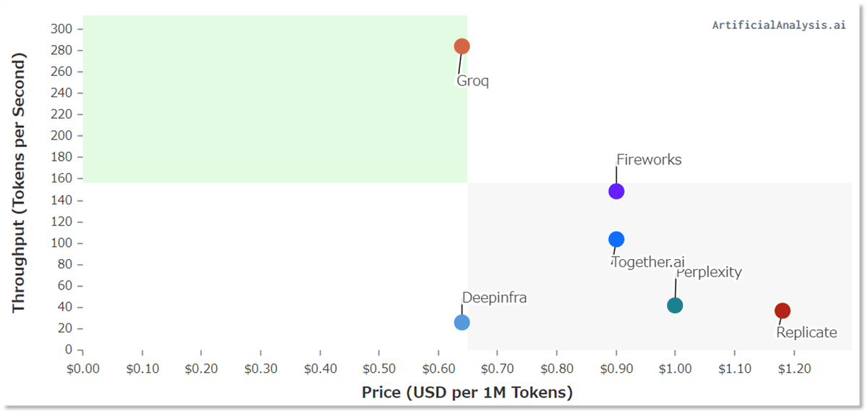Viewport: 868px width, 414px height.
Task: Click the Together.ai text label
Action: (647, 262)
